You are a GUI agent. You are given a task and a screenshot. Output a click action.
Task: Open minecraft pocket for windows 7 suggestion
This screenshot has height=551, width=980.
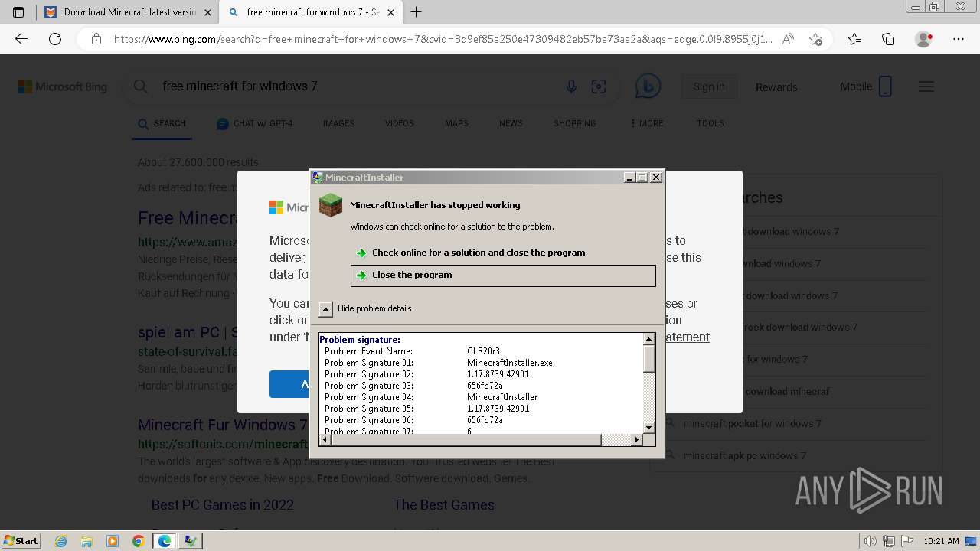tap(752, 423)
